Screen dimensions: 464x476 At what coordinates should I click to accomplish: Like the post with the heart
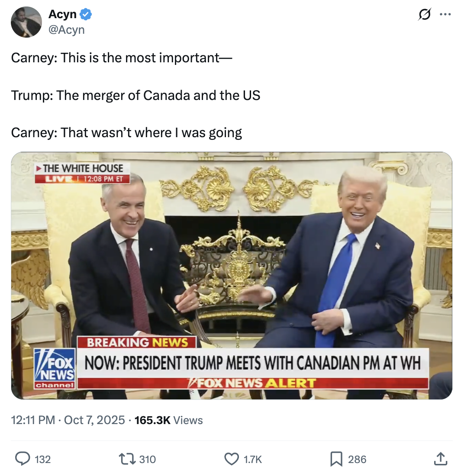232,459
